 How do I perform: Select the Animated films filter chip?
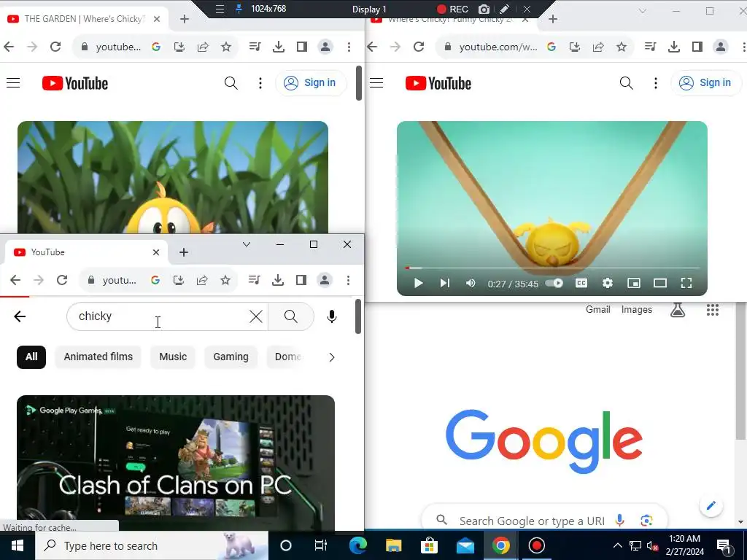point(98,357)
